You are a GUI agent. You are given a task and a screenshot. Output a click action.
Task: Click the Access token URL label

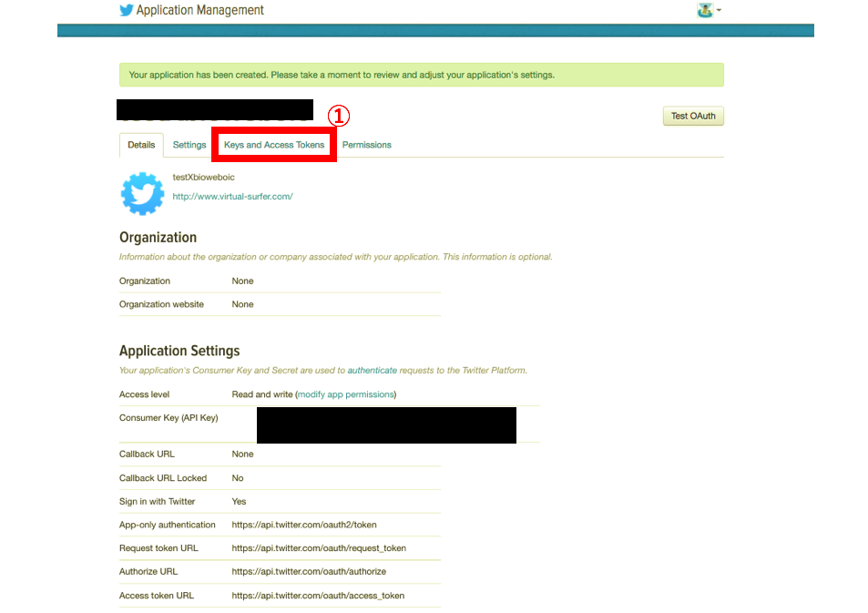(156, 596)
